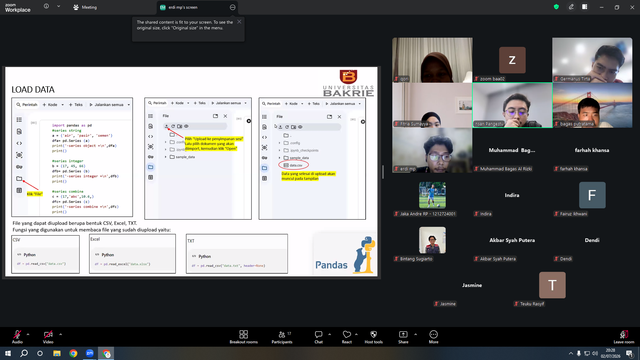Select Fitria Sumayya's video tile
The image size is (640, 360).
point(432,105)
